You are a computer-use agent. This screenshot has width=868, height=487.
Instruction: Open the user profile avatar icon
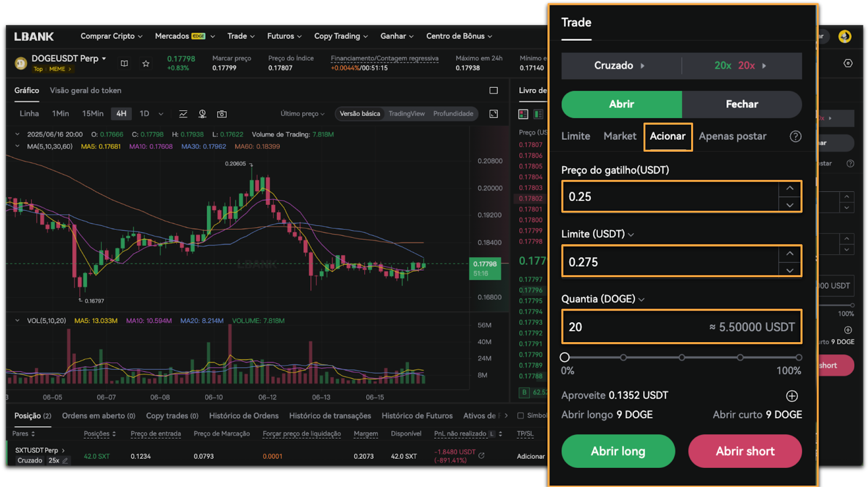845,36
